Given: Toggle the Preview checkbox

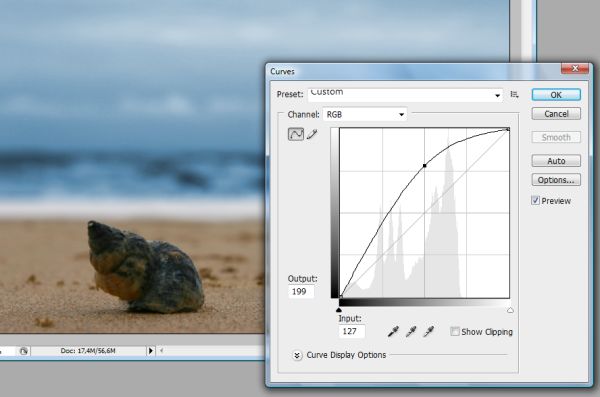Looking at the screenshot, I should [x=535, y=201].
